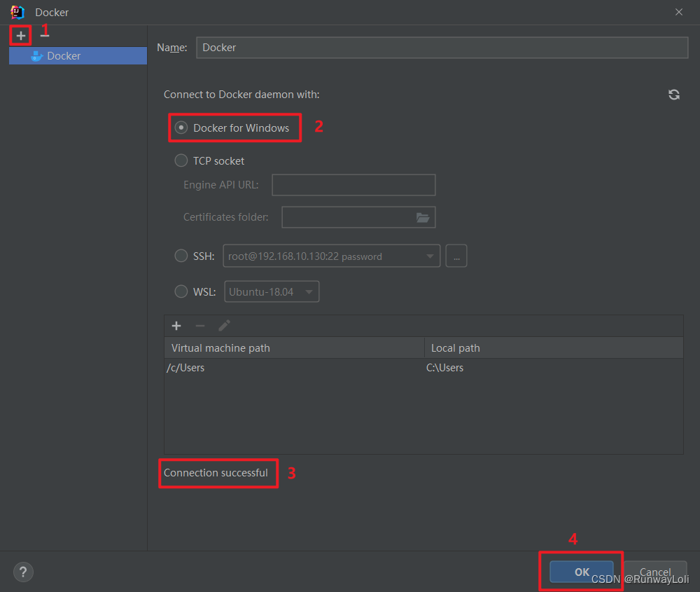The image size is (700, 592).
Task: Remove the selected Docker configuration
Action: [x=45, y=36]
